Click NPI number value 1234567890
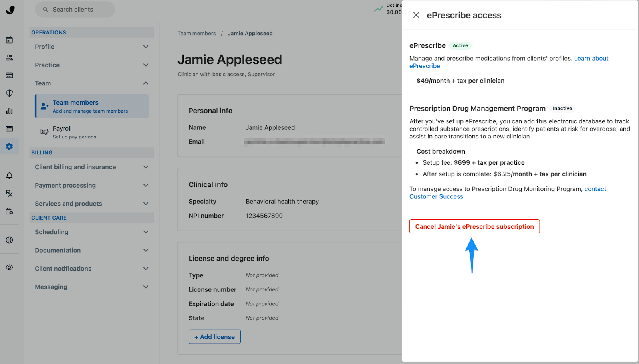639x364 pixels. 264,216
